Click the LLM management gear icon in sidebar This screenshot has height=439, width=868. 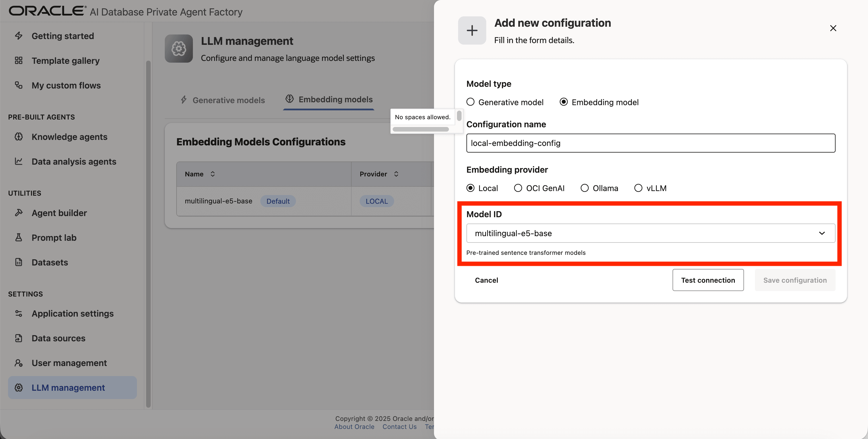tap(19, 387)
